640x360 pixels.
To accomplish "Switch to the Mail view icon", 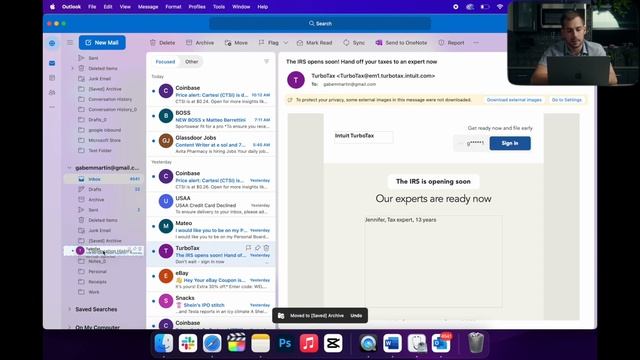I will coord(52,63).
